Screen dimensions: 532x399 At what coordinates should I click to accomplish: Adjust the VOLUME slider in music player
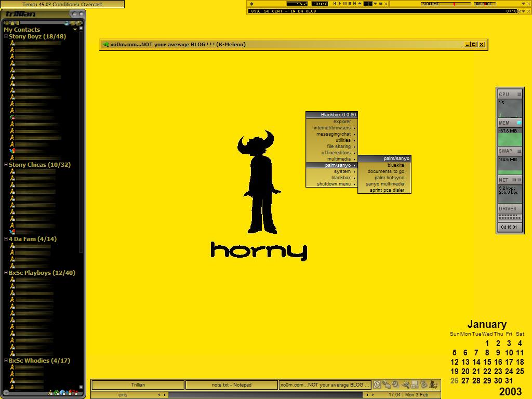[446, 4]
